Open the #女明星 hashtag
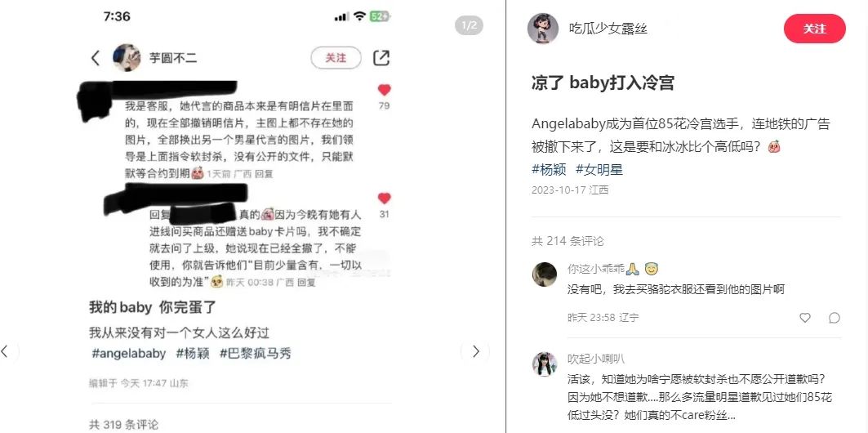The width and height of the screenshot is (868, 433). point(599,169)
